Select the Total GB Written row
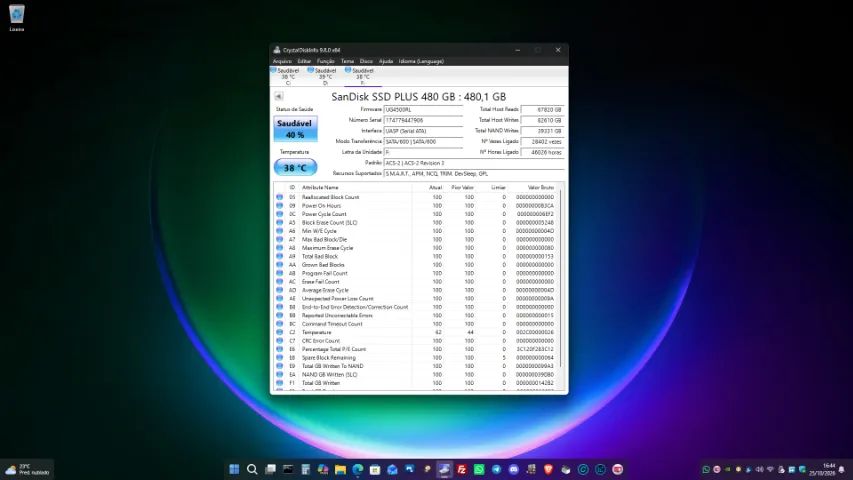The height and width of the screenshot is (480, 853). coord(417,383)
